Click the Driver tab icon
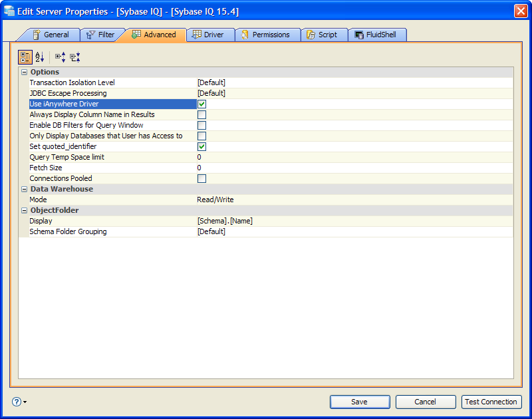 click(x=196, y=35)
